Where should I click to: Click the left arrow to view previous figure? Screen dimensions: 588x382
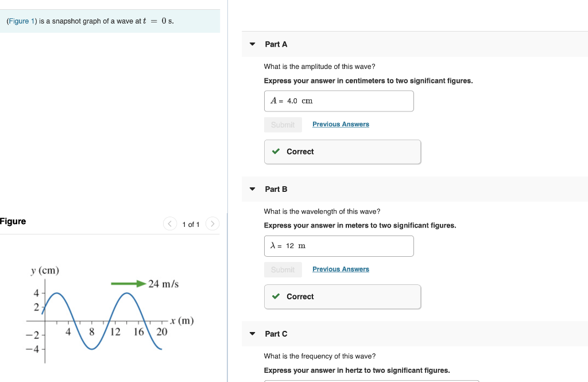pos(170,224)
